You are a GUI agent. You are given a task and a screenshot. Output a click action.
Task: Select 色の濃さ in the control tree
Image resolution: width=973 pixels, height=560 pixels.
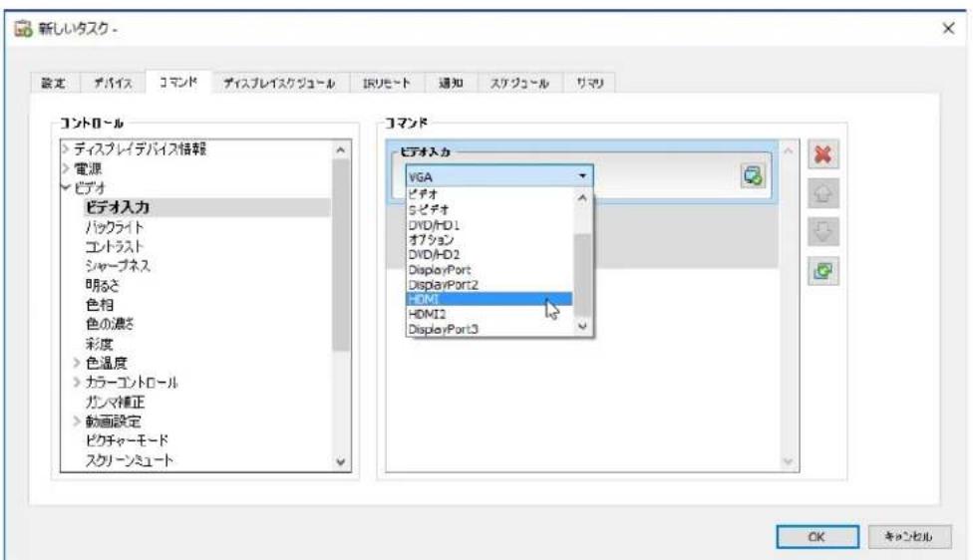pos(110,324)
